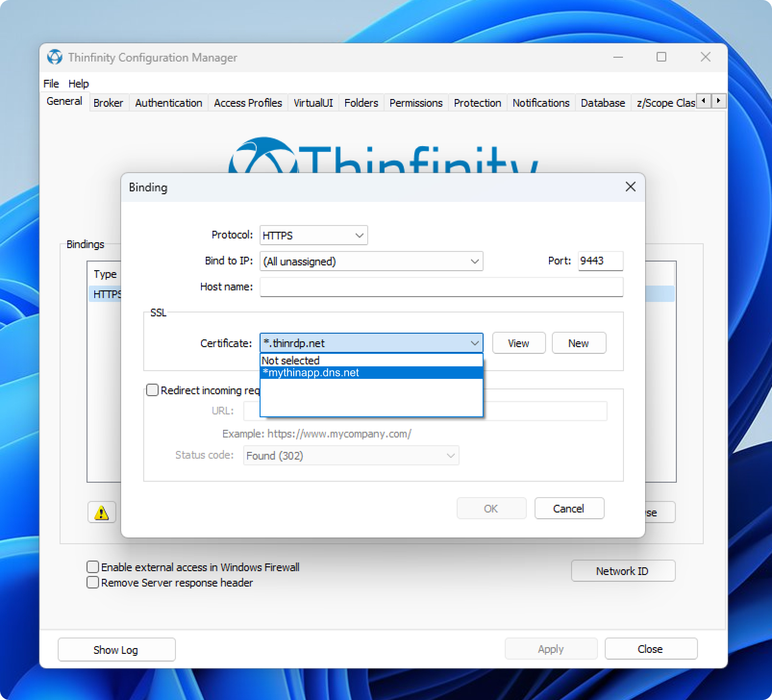Viewport: 772px width, 700px height.
Task: Click the Type column header in Bindings
Action: [105, 274]
